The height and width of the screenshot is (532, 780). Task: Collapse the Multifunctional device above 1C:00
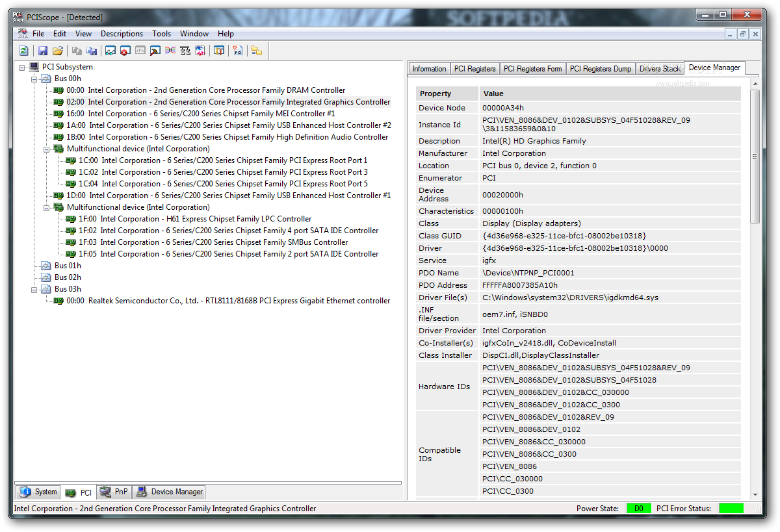[x=47, y=149]
